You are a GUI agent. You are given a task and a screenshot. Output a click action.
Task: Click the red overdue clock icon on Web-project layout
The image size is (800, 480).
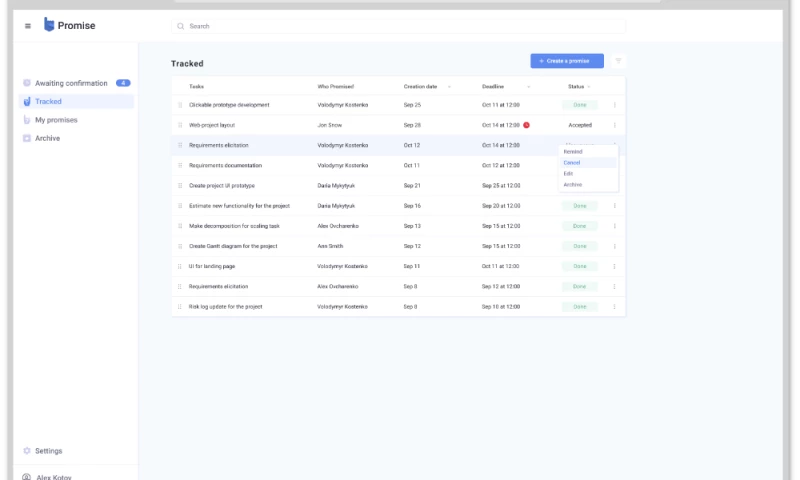pyautogui.click(x=527, y=125)
